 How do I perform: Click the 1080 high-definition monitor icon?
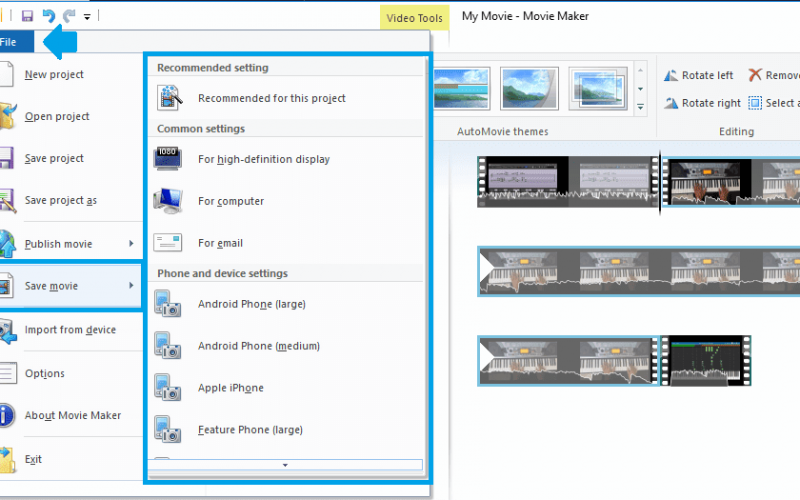(x=168, y=159)
